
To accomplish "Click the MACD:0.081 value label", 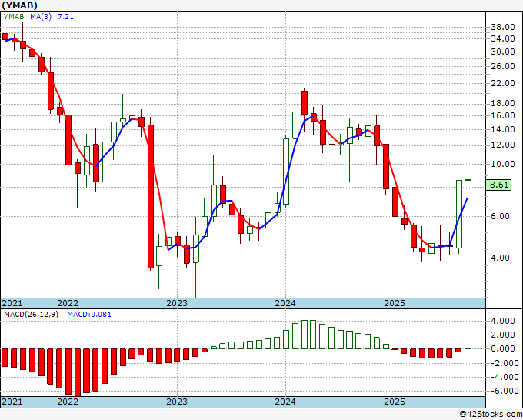I will [89, 315].
